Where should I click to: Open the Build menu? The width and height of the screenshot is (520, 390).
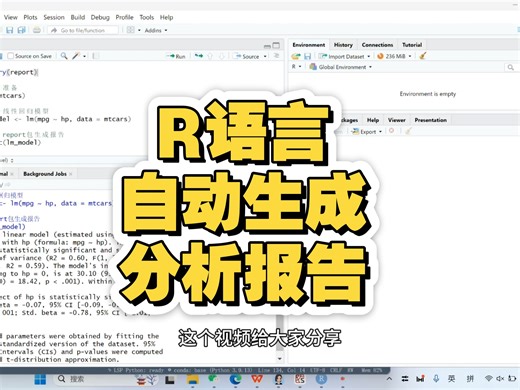point(78,17)
